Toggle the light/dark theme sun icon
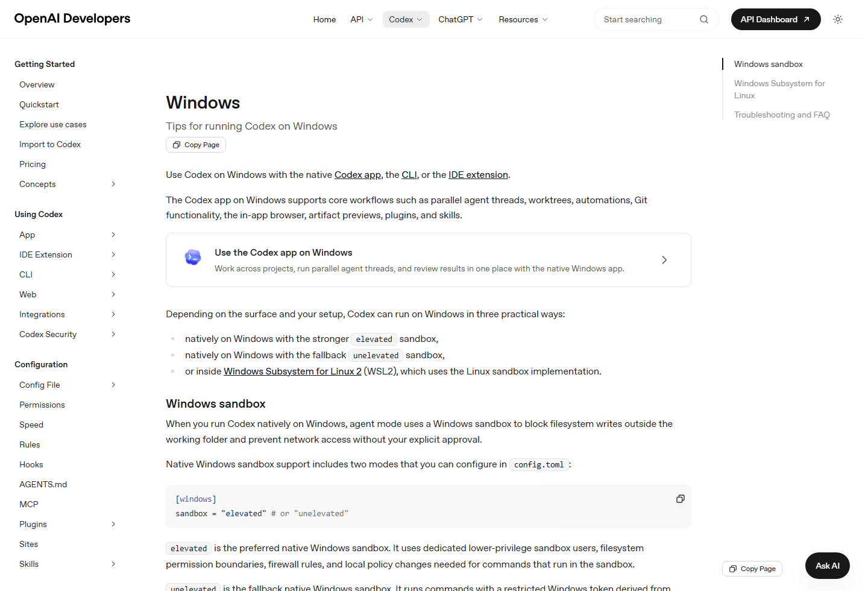The image size is (868, 591). pos(838,19)
